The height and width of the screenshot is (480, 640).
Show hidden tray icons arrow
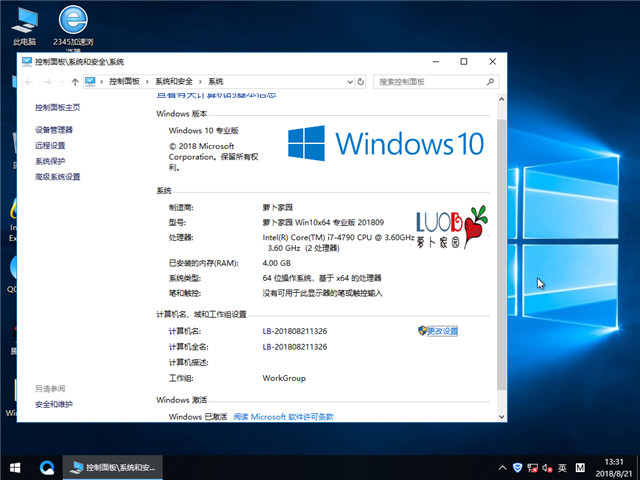point(502,468)
